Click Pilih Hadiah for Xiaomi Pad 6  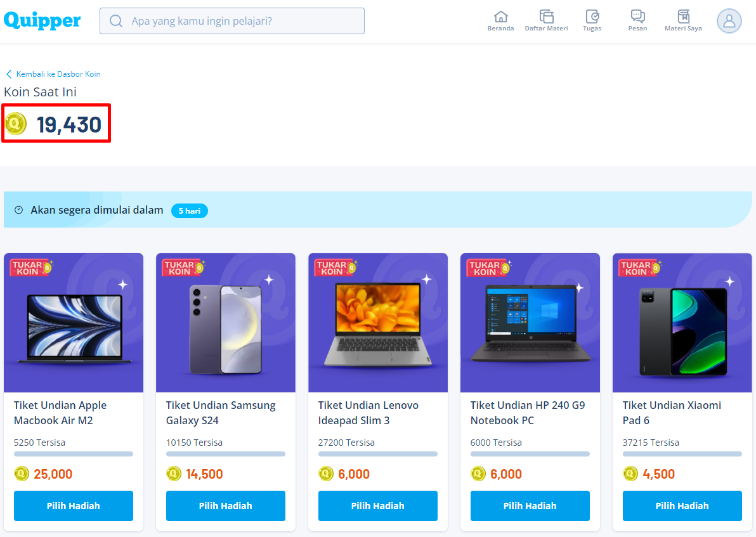click(682, 506)
